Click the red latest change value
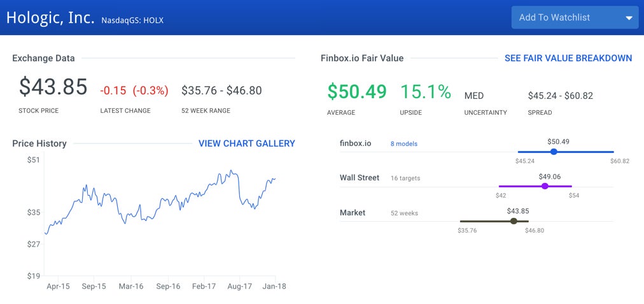 (x=134, y=90)
